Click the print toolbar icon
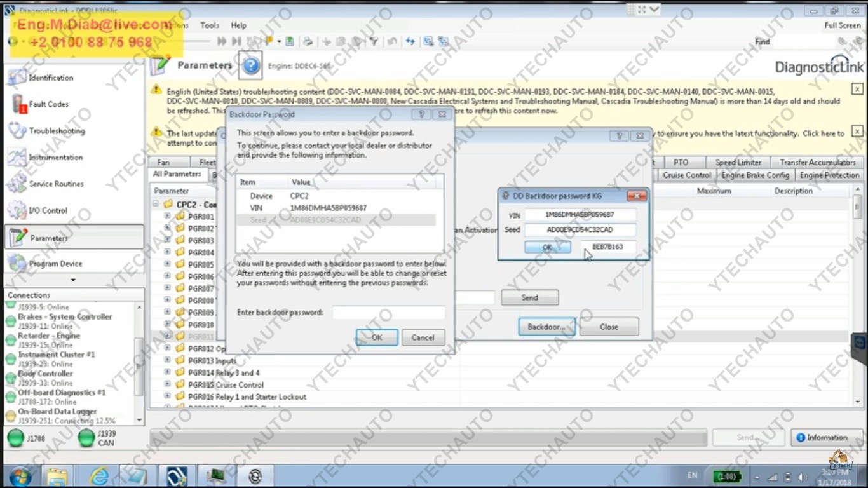 pos(308,41)
